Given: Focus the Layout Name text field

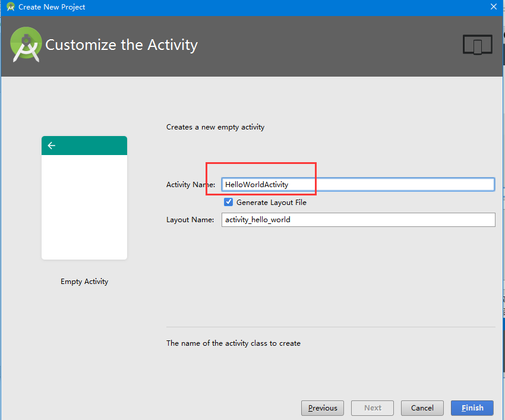Looking at the screenshot, I should 358,220.
